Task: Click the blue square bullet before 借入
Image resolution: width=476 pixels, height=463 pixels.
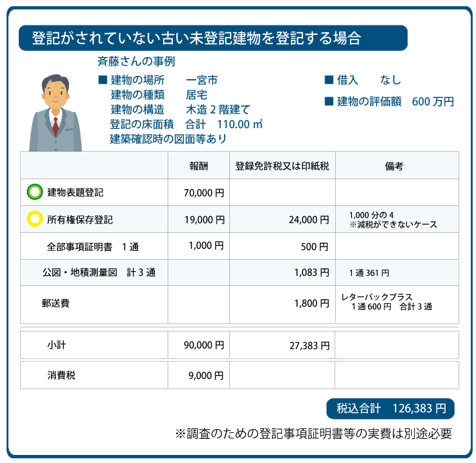Action: pyautogui.click(x=329, y=81)
